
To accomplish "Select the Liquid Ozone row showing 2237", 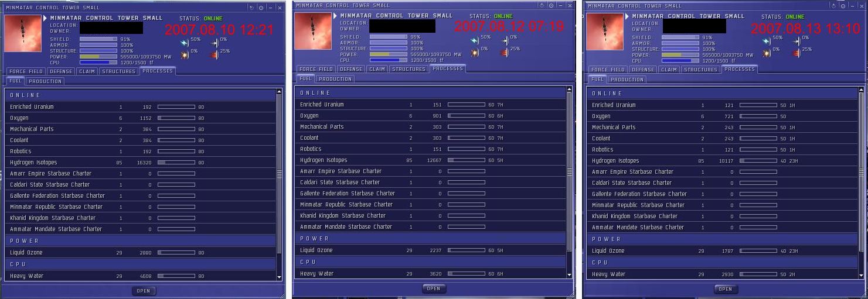I will [430, 250].
